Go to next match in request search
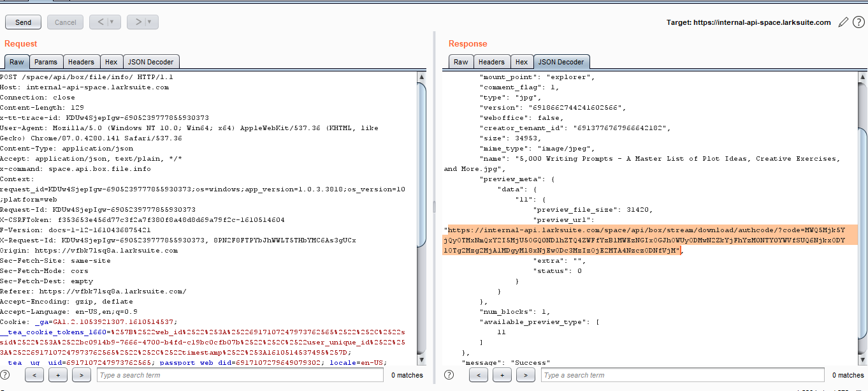Screen dimensions: 868x391 pyautogui.click(x=81, y=375)
